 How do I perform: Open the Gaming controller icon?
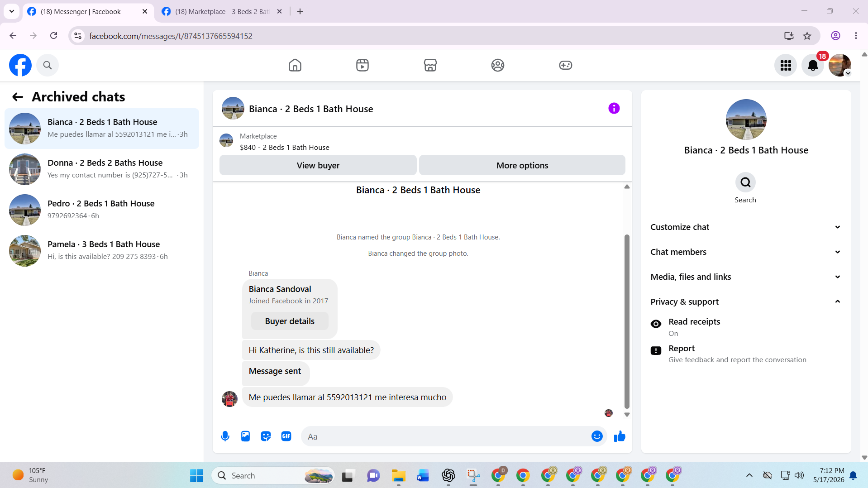[x=566, y=65]
